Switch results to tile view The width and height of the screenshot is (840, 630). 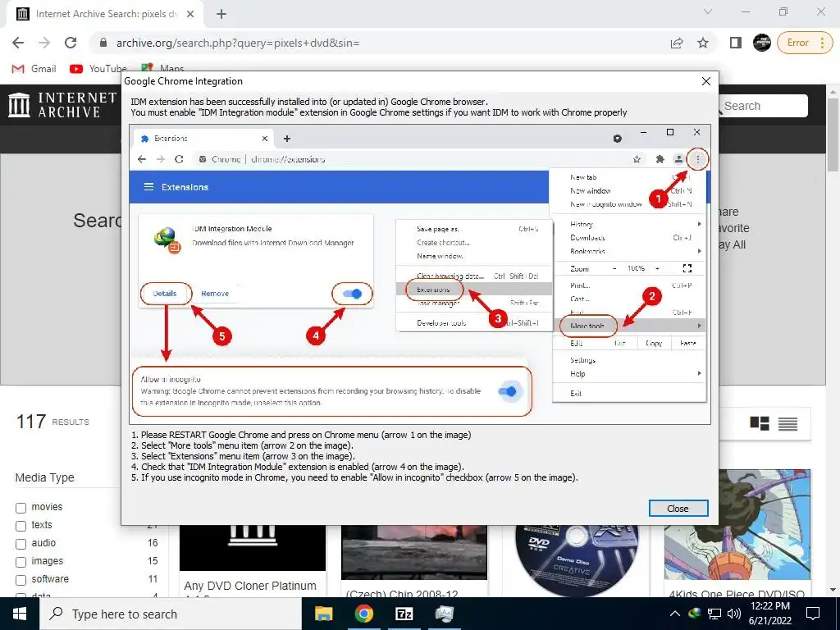pos(759,423)
